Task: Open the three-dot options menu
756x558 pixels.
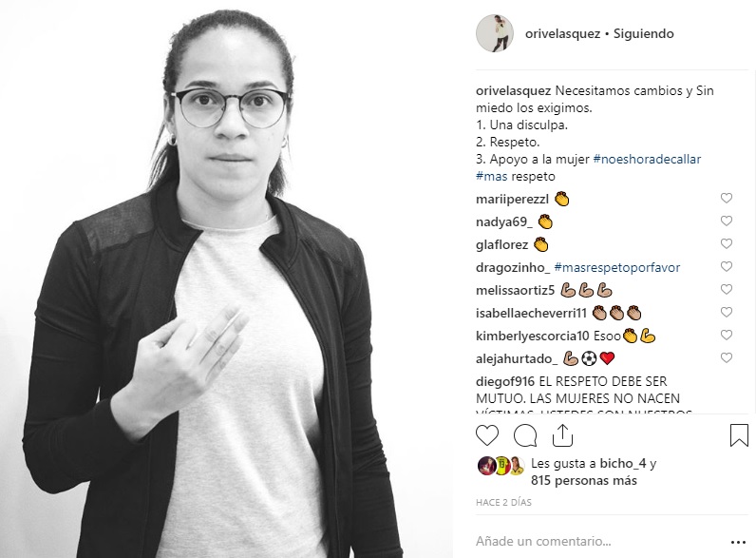Action: point(738,543)
